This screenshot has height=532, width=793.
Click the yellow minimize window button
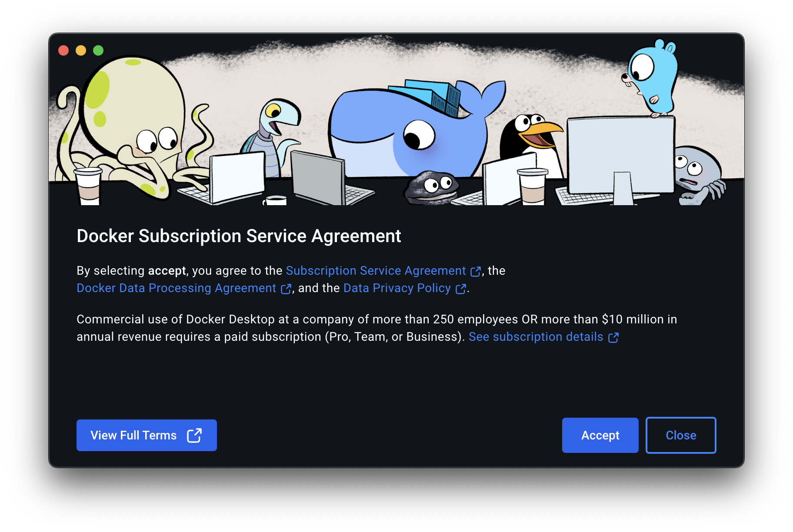[81, 50]
